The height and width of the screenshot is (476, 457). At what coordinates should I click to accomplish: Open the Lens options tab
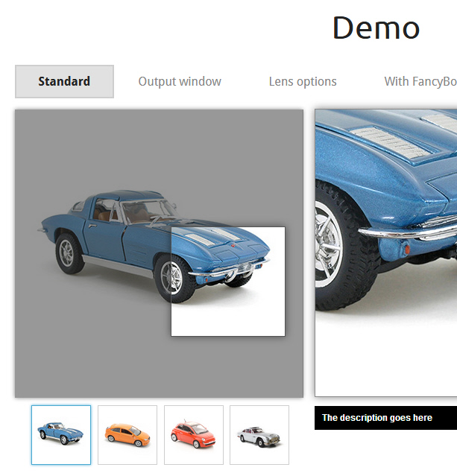(x=303, y=82)
